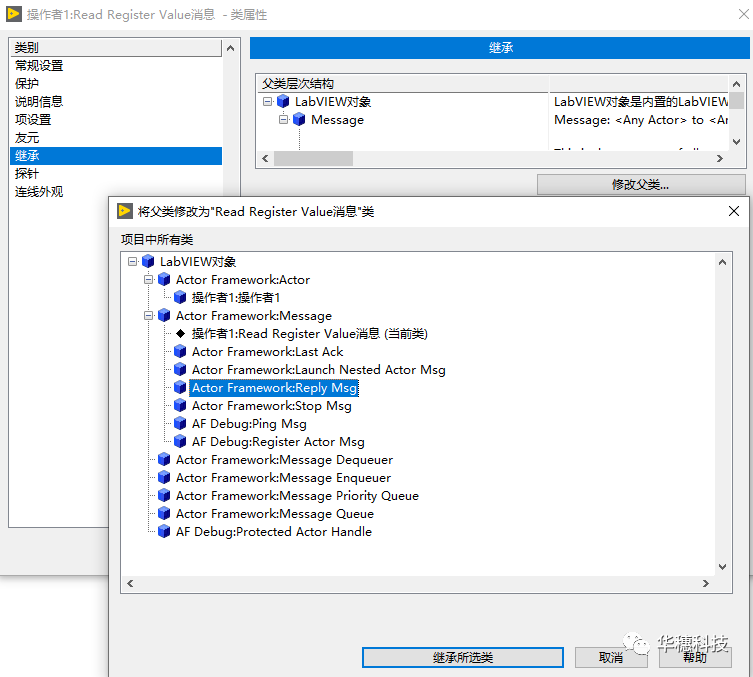Click 帮助 button

[x=695, y=657]
